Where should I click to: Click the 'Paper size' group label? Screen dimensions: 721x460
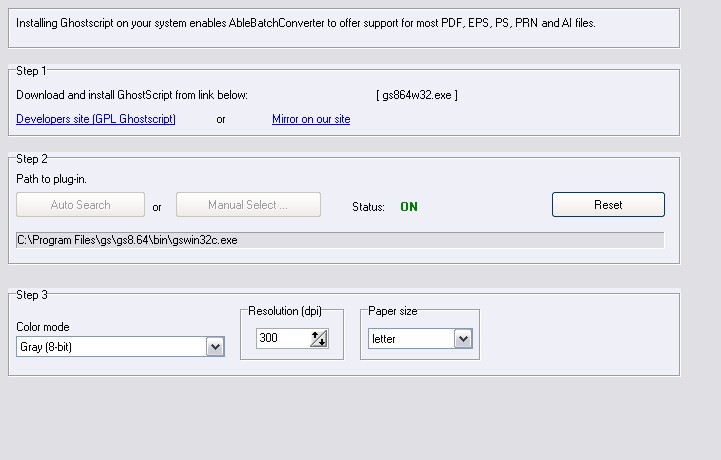tap(393, 311)
